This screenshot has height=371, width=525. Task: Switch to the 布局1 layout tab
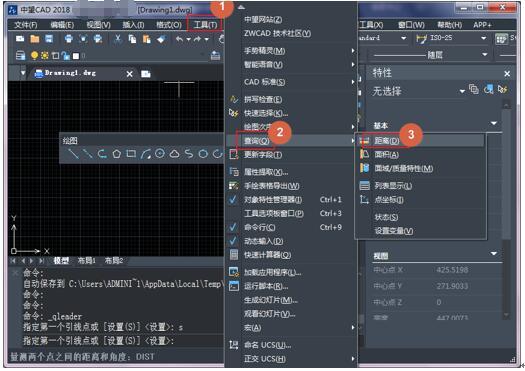87,261
